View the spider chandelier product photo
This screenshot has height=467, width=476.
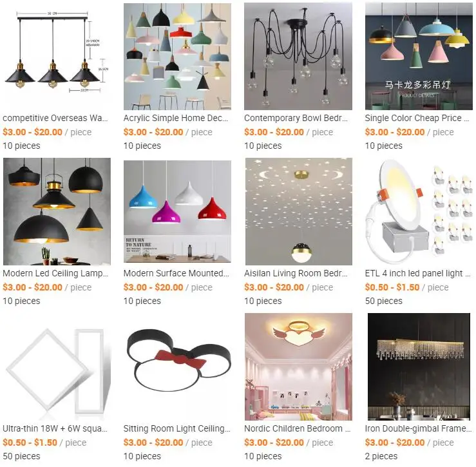tap(298, 57)
